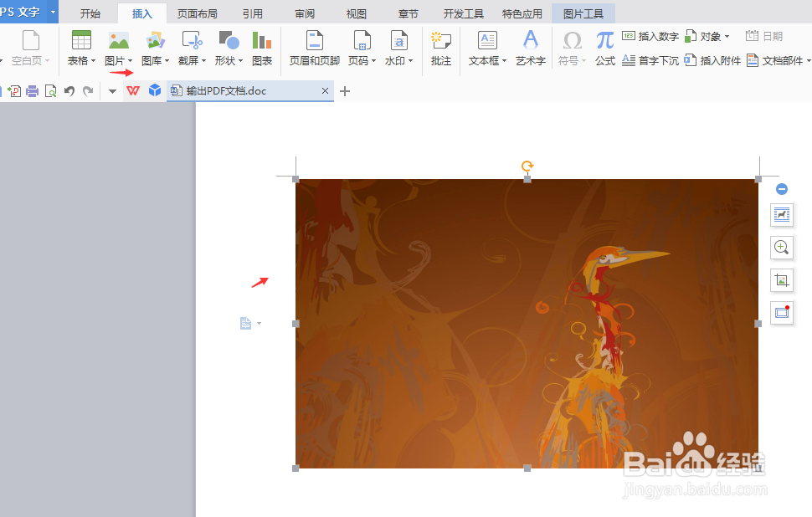The image size is (812, 517).
Task: Insert a chart via 图表
Action: click(x=262, y=49)
